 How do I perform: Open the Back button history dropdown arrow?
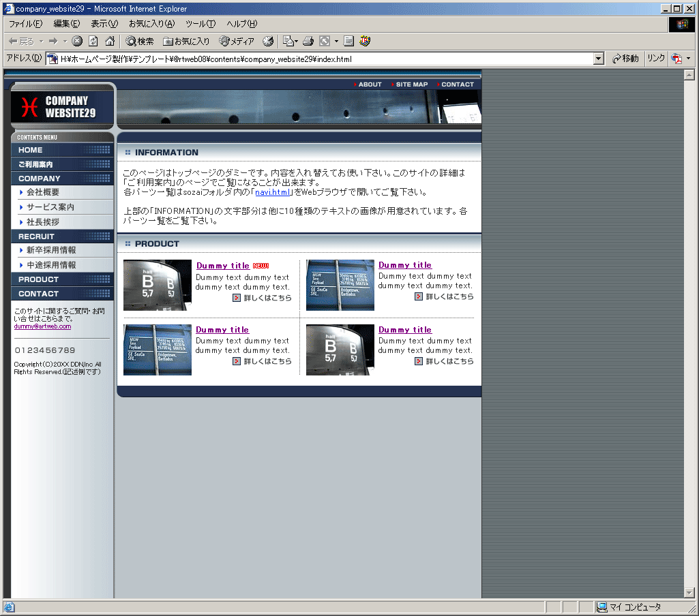(41, 42)
